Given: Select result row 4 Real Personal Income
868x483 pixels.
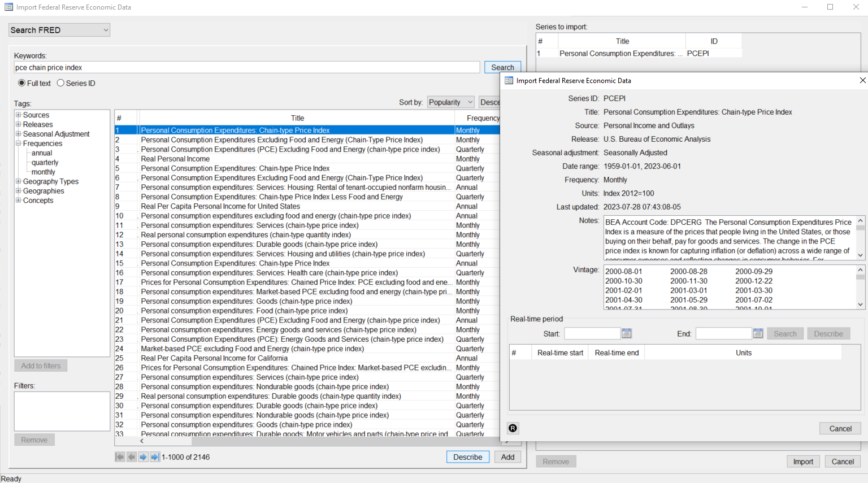Looking at the screenshot, I should click(x=307, y=159).
